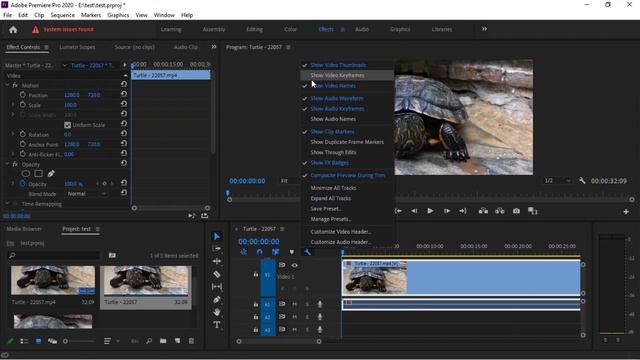Select the Hand tool
The height and width of the screenshot is (360, 640).
(x=217, y=312)
